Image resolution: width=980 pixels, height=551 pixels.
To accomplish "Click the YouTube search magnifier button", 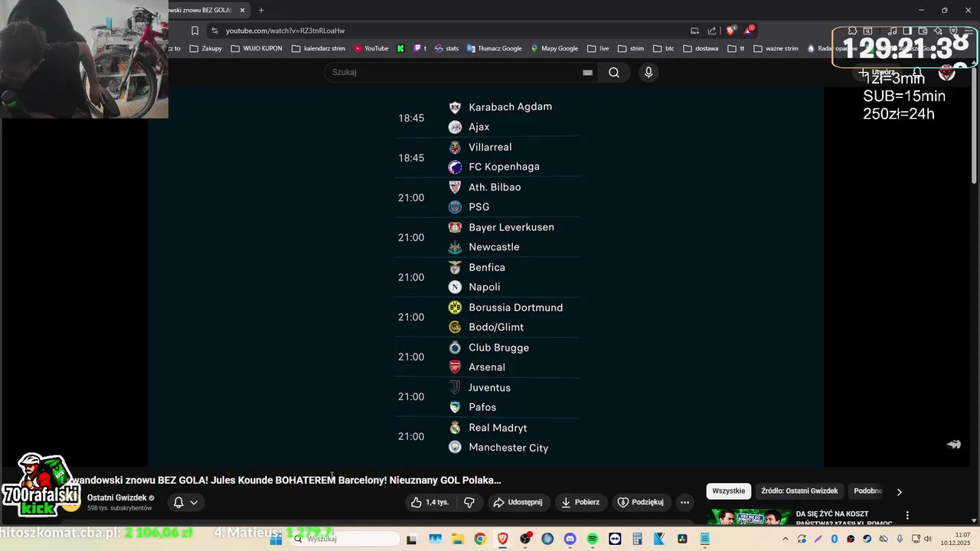I will pos(614,73).
